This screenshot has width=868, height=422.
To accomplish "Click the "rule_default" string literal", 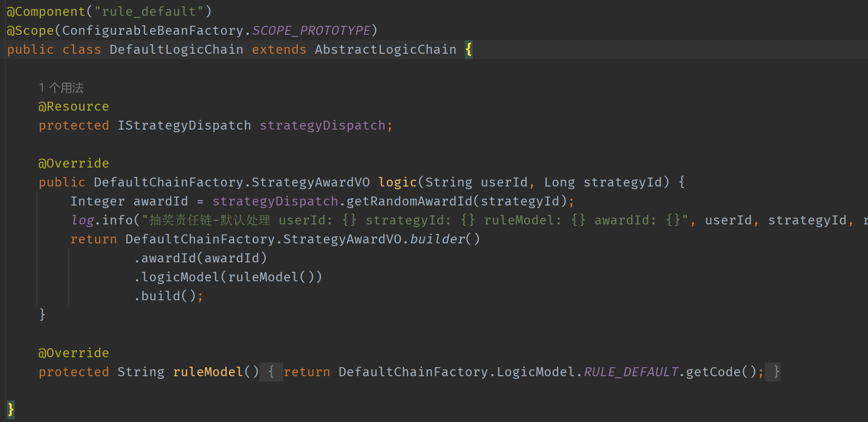I will (148, 12).
